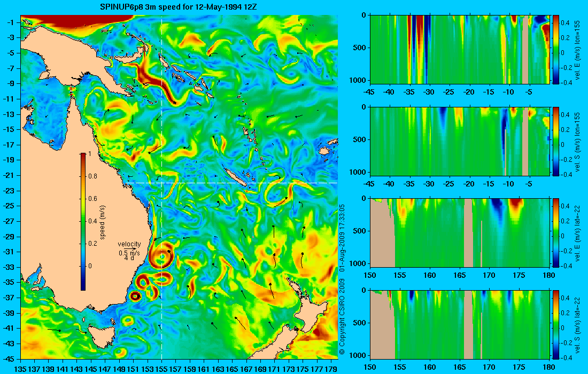The image size is (588, 374).
Task: Click the 'velocity' legend label
Action: click(x=129, y=244)
